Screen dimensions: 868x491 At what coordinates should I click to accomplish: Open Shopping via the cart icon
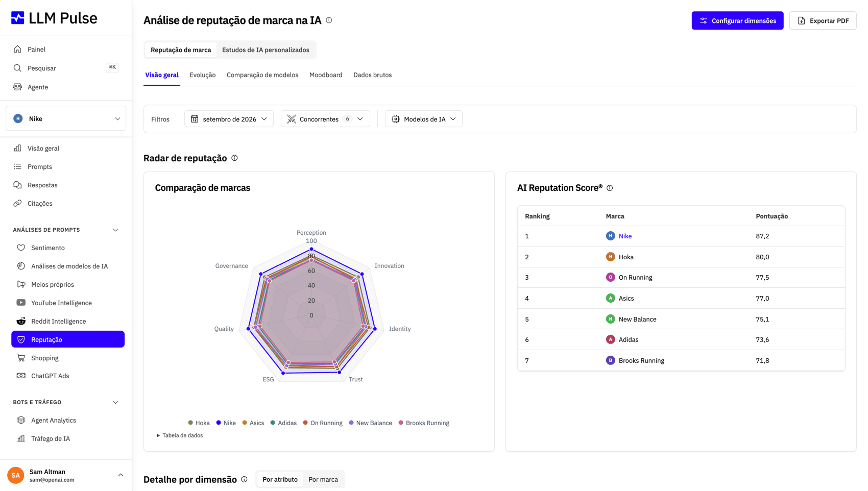coord(21,358)
